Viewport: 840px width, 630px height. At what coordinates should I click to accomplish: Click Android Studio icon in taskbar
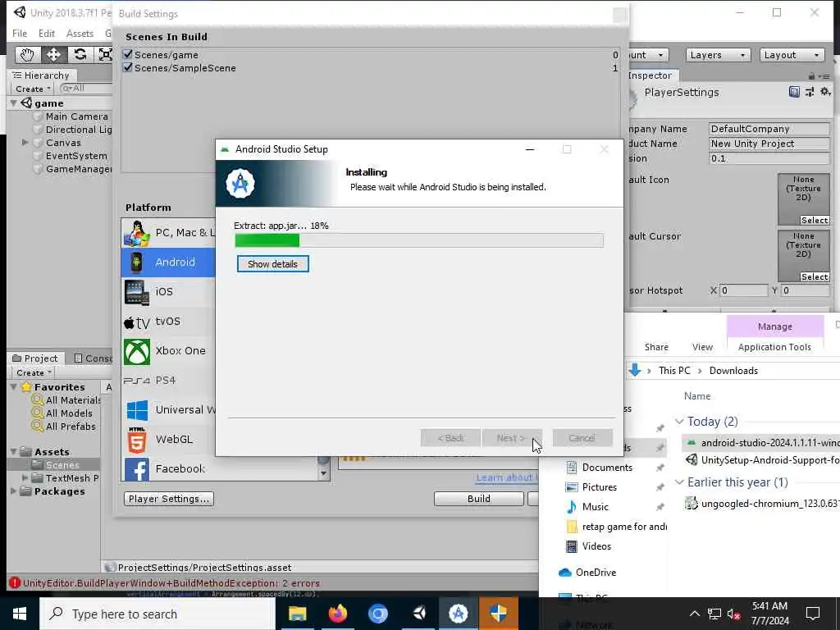pos(458,614)
